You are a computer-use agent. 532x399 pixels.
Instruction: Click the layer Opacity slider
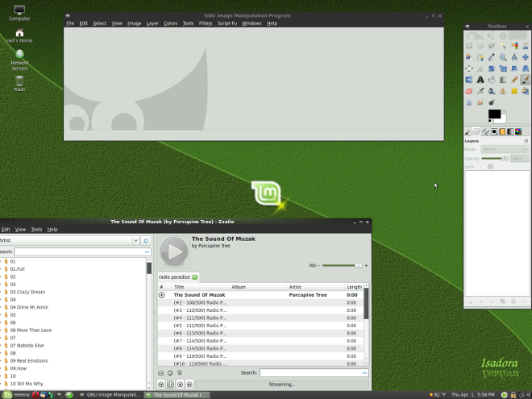495,159
